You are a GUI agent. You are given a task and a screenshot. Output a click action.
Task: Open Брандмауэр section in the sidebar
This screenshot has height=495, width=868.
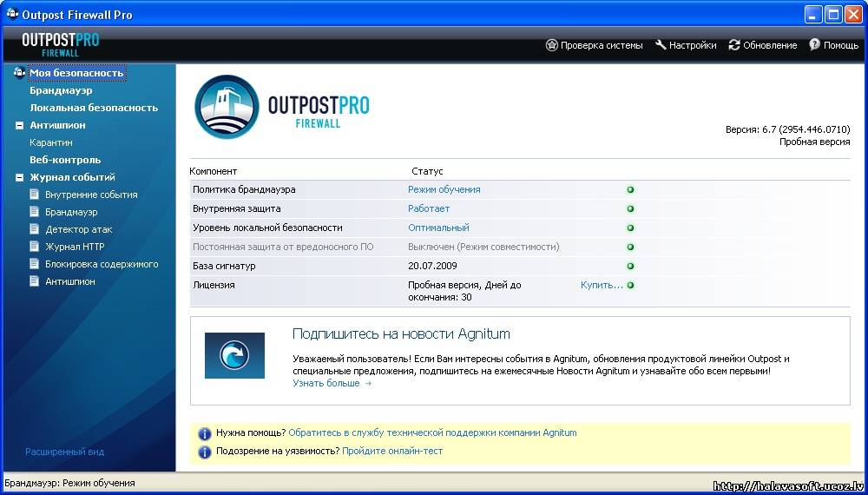point(61,90)
